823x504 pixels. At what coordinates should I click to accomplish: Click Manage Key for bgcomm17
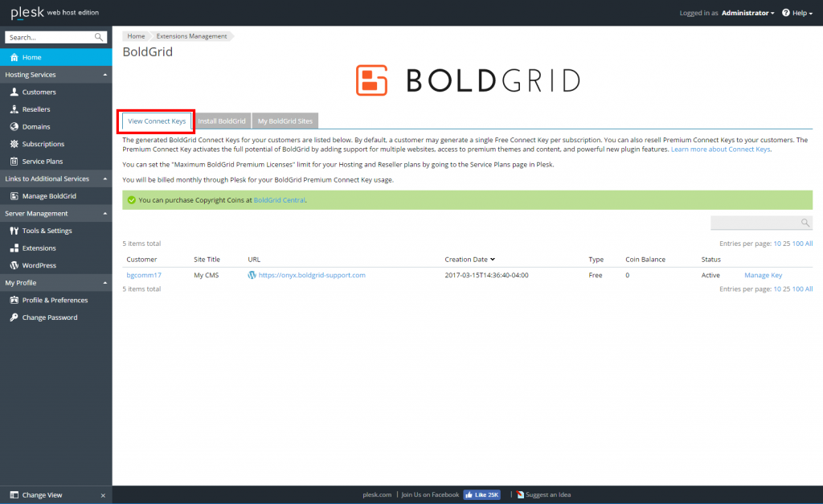(x=764, y=275)
